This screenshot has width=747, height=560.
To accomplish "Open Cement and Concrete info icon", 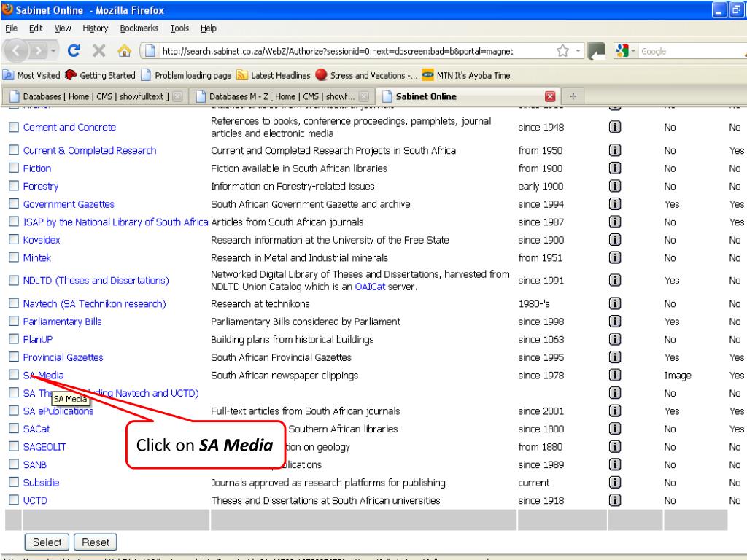I will 614,127.
